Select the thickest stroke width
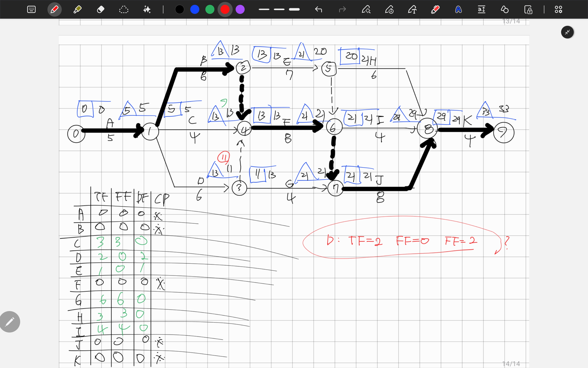Image resolution: width=588 pixels, height=368 pixels. click(x=294, y=9)
